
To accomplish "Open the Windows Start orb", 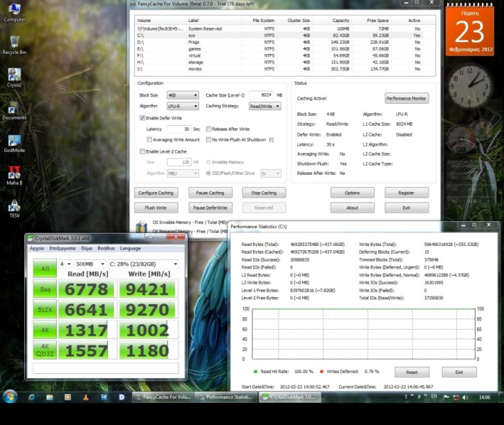I will 10,397.
